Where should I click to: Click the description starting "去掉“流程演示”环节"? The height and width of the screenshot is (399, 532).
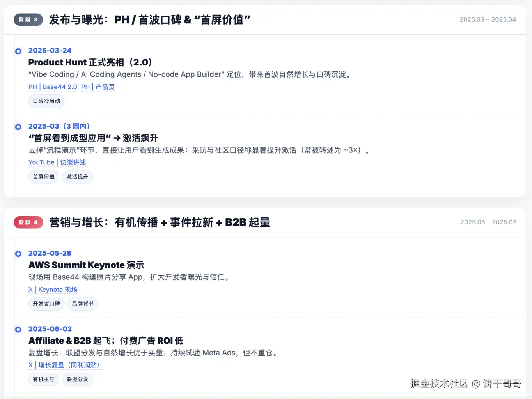click(200, 150)
